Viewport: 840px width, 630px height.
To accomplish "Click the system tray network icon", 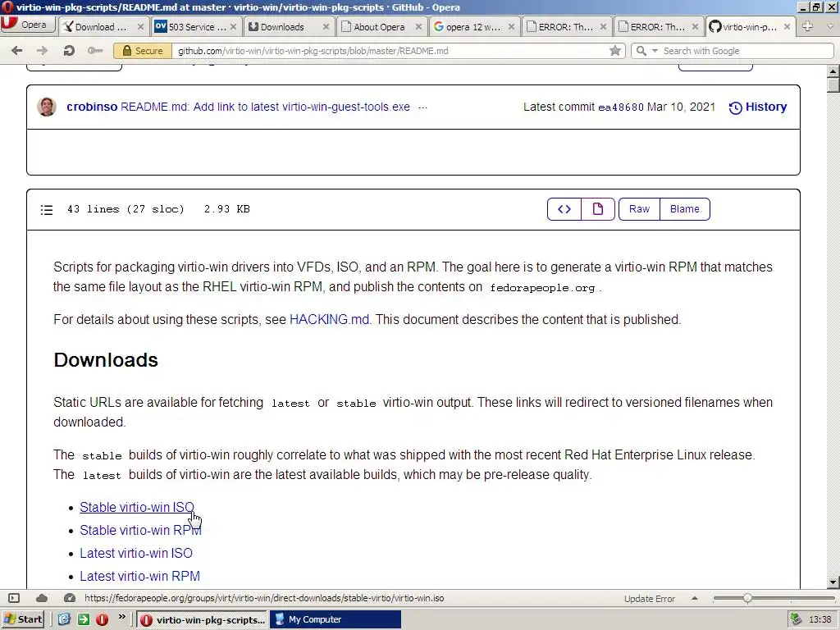I will tap(797, 620).
